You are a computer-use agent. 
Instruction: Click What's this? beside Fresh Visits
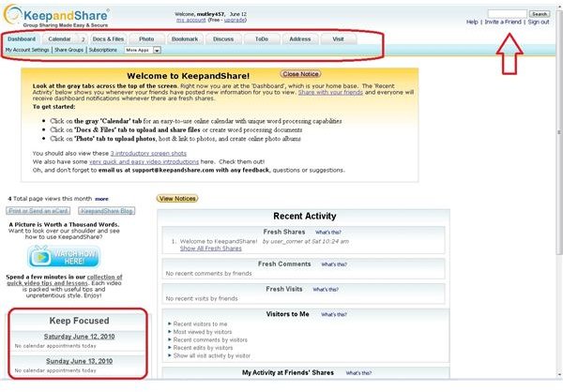click(x=326, y=290)
